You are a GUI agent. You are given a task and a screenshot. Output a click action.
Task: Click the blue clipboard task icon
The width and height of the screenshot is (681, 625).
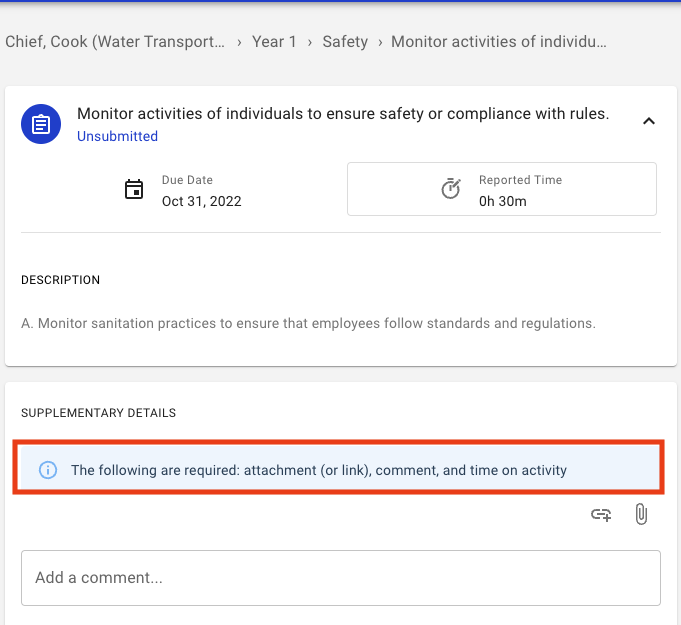pyautogui.click(x=41, y=124)
